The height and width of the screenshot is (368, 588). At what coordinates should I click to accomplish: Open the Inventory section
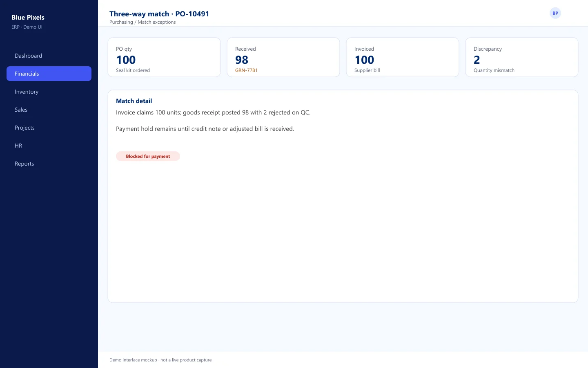[49, 92]
